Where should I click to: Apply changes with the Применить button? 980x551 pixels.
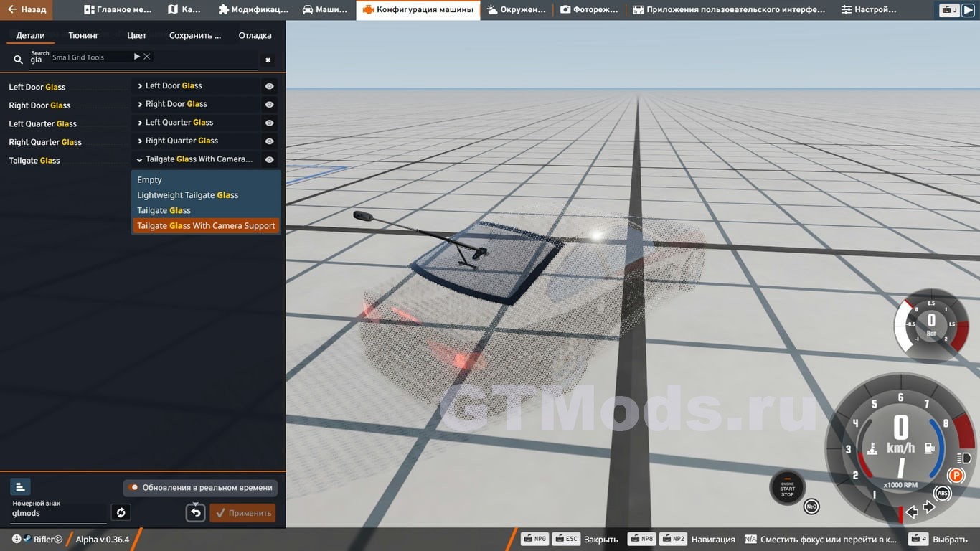click(242, 512)
